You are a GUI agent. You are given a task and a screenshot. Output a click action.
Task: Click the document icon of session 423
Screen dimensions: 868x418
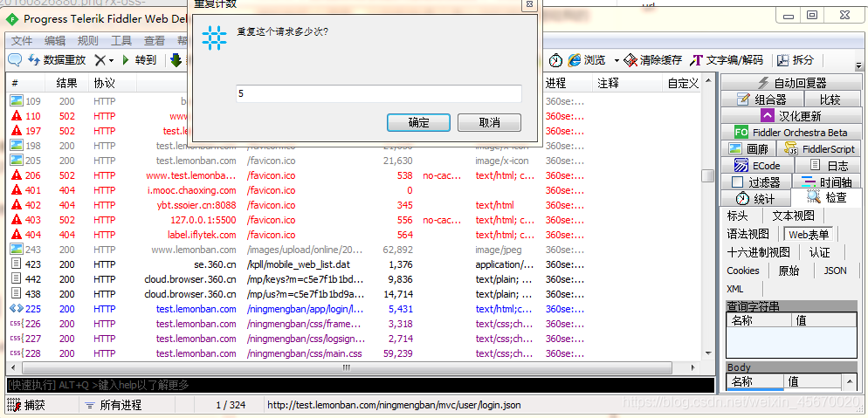point(17,264)
